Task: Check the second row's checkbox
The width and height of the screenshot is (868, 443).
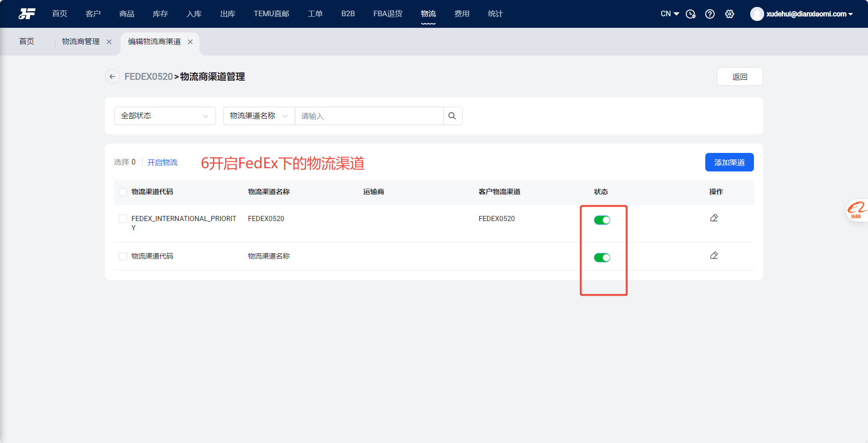Action: coord(123,256)
